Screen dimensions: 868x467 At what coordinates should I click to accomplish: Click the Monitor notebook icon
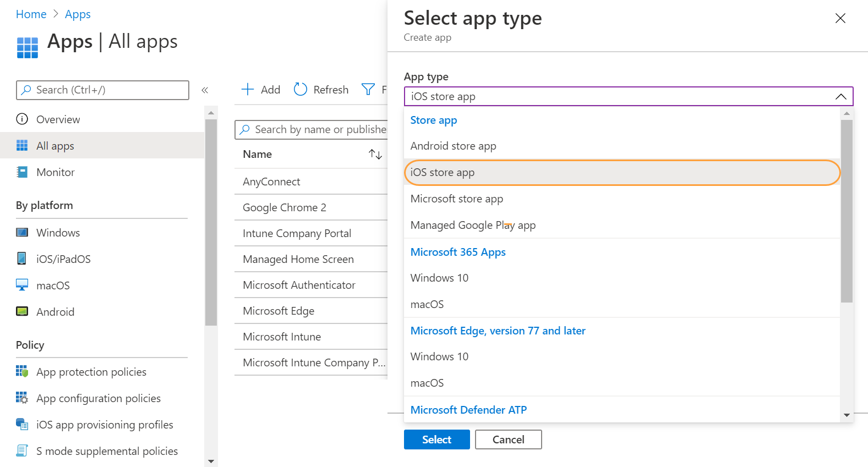coord(22,172)
